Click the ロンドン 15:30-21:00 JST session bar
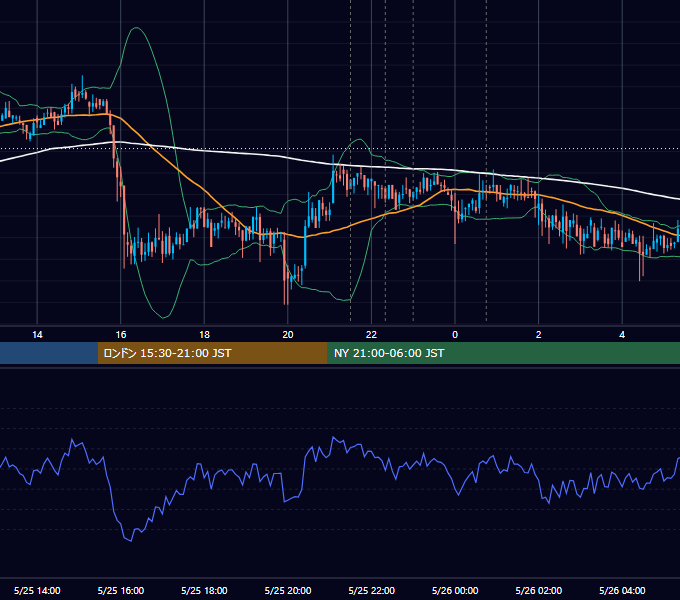Image resolution: width=680 pixels, height=600 pixels. [x=212, y=353]
